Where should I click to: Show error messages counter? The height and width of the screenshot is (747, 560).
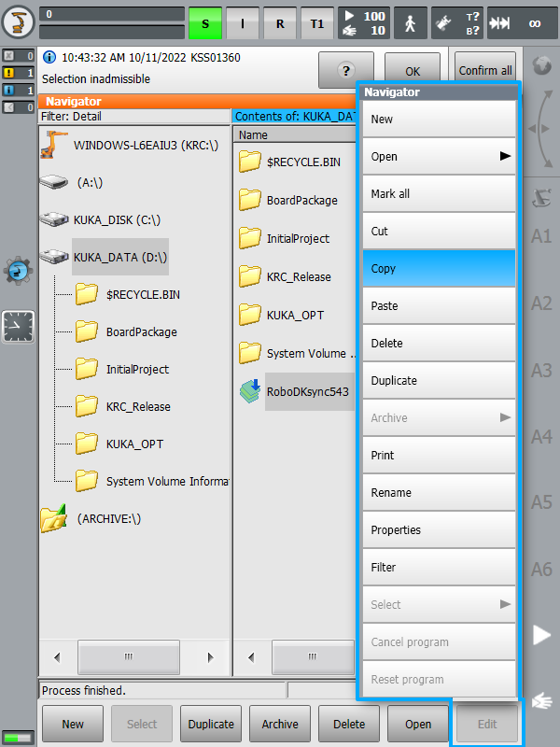tap(18, 56)
